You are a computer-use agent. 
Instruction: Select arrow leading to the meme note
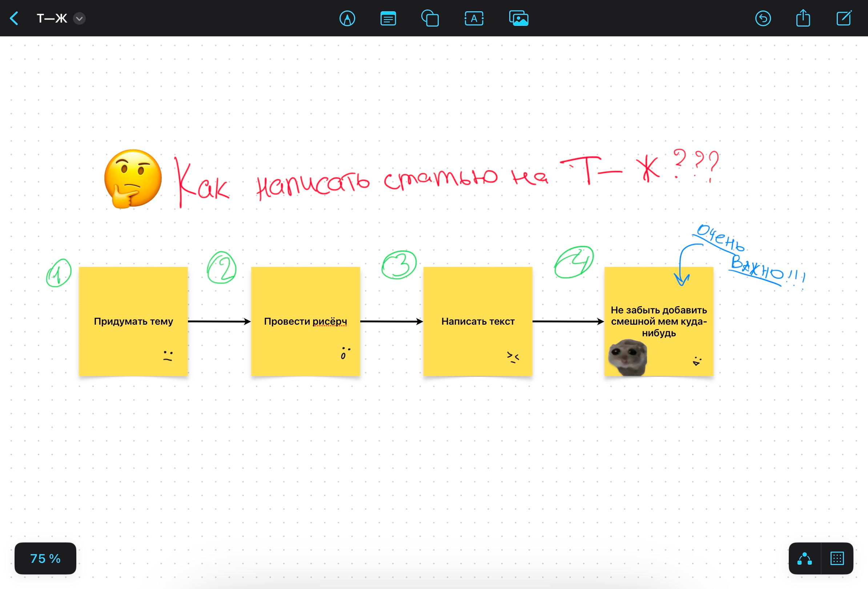coord(568,321)
